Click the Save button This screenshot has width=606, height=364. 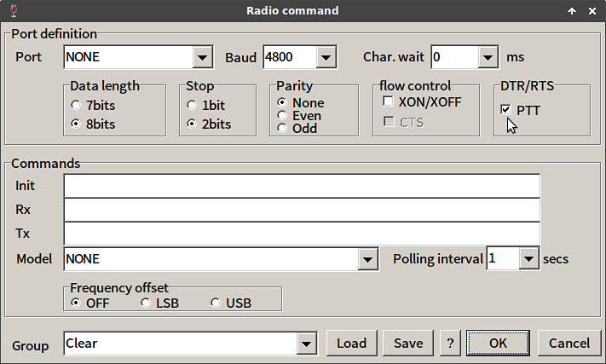pos(408,344)
